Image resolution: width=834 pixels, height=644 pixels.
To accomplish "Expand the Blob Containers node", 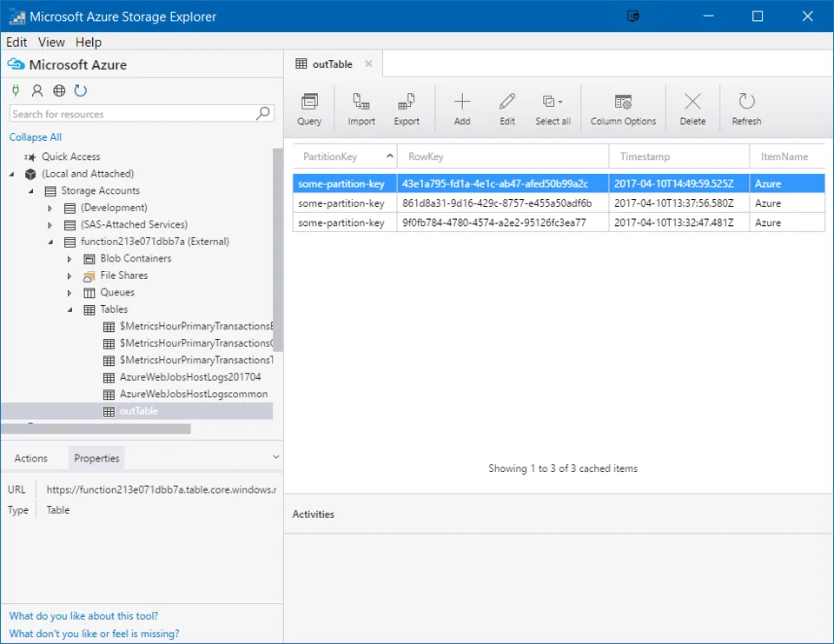I will point(69,259).
